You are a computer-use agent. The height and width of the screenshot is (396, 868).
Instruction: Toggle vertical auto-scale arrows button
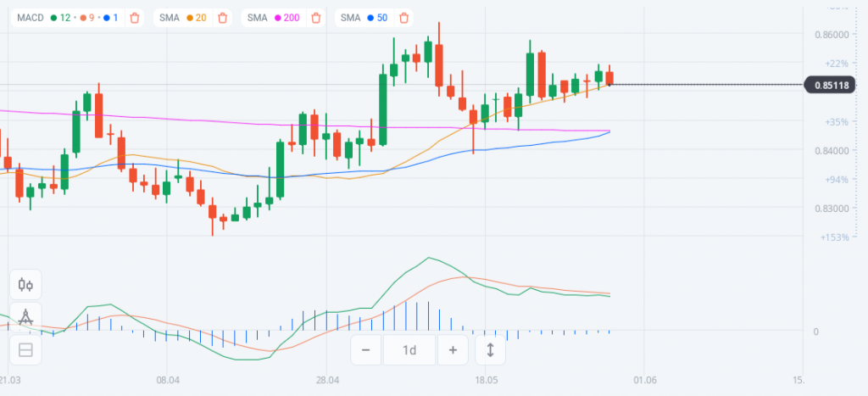tap(490, 349)
